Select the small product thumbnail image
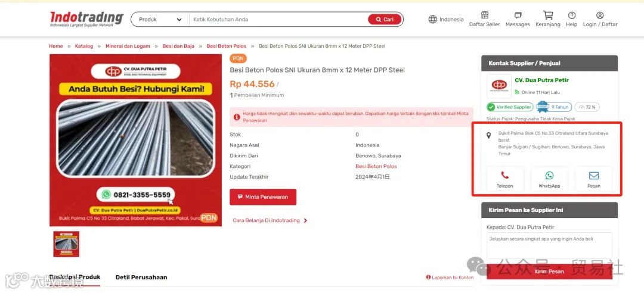The width and height of the screenshot is (644, 293). coord(66,244)
